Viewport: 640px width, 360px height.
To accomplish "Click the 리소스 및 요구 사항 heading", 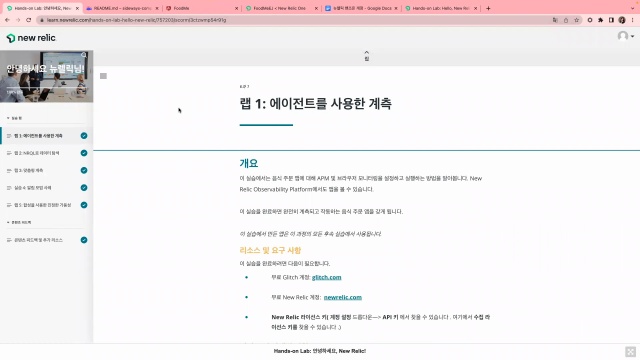I will [x=270, y=250].
